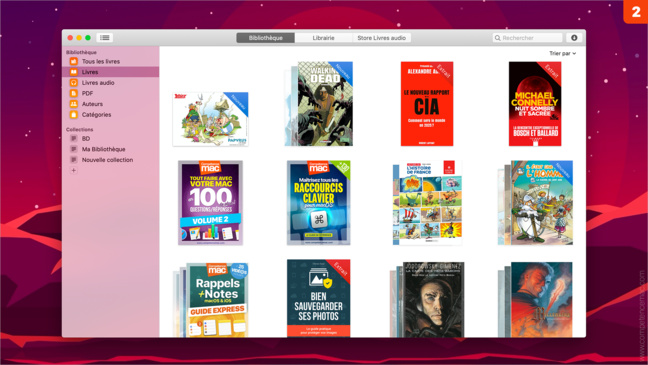
Task: Open the 100 questions/réponses Volume 2 book
Action: click(210, 203)
